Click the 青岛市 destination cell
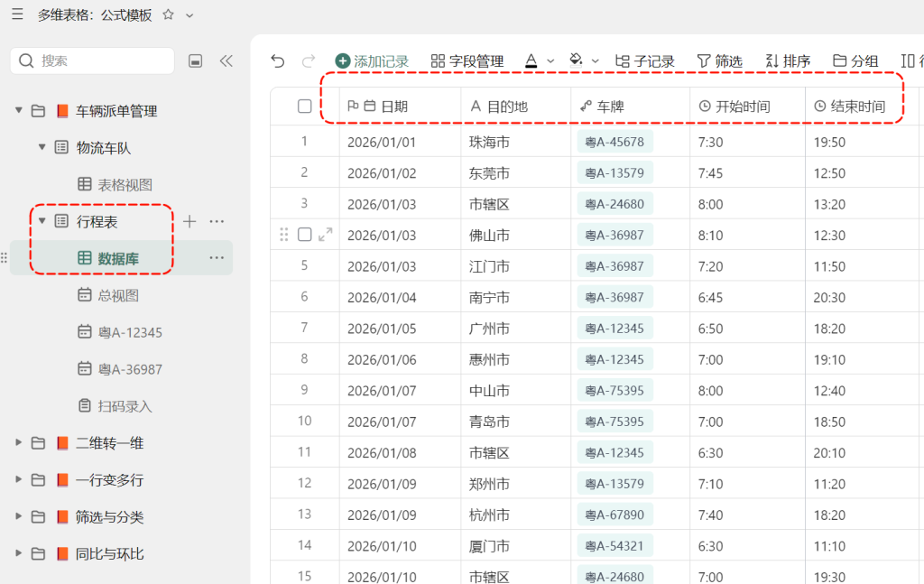 coord(515,422)
